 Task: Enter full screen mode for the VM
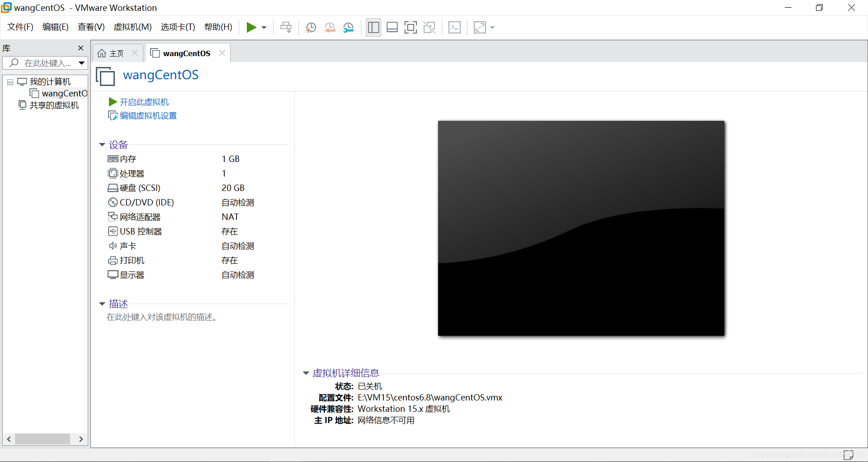[x=410, y=27]
